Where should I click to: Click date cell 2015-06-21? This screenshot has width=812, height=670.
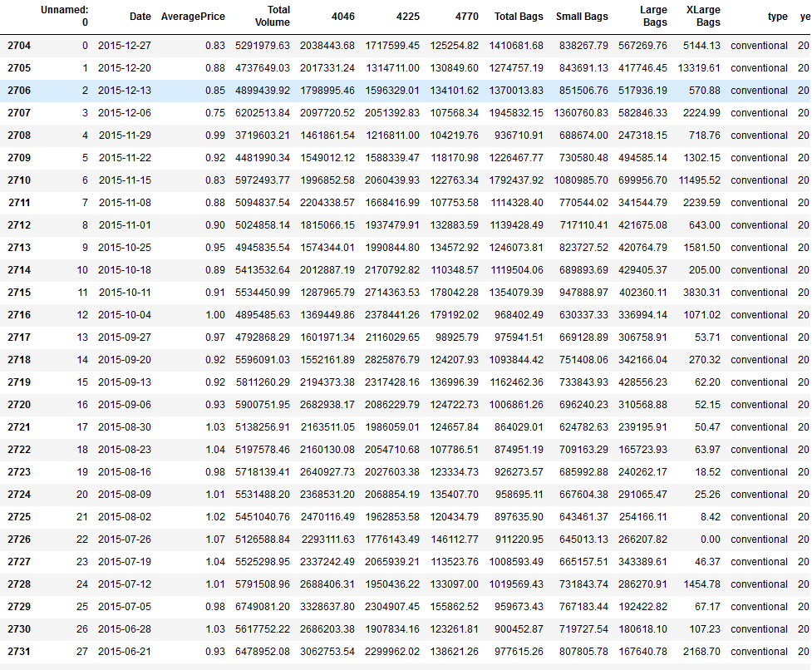[x=125, y=652]
